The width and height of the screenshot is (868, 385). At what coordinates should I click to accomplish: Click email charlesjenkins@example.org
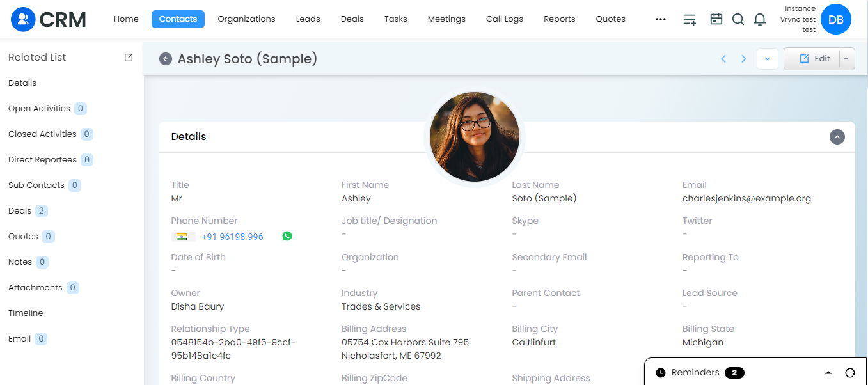(x=746, y=198)
